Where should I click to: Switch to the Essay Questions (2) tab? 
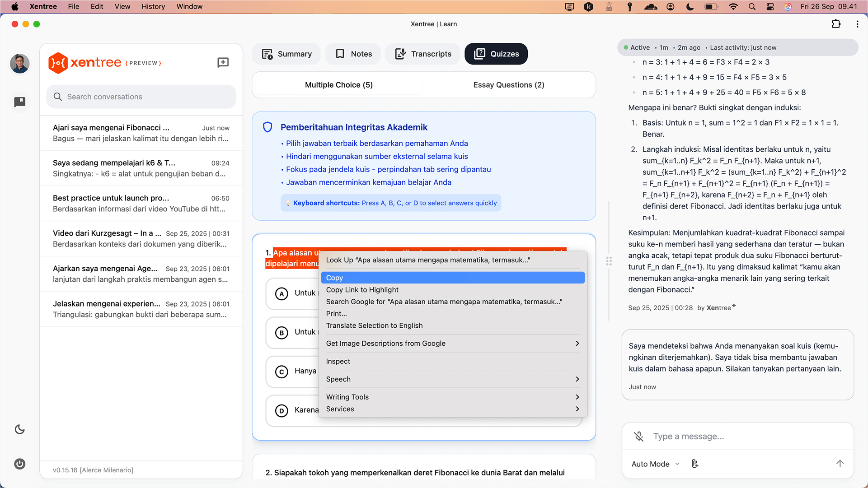tap(508, 85)
